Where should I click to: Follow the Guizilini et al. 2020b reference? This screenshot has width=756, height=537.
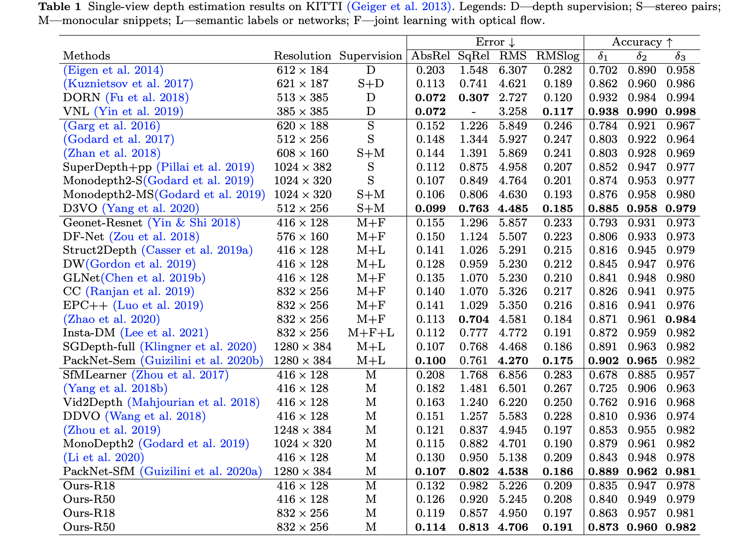point(202,361)
